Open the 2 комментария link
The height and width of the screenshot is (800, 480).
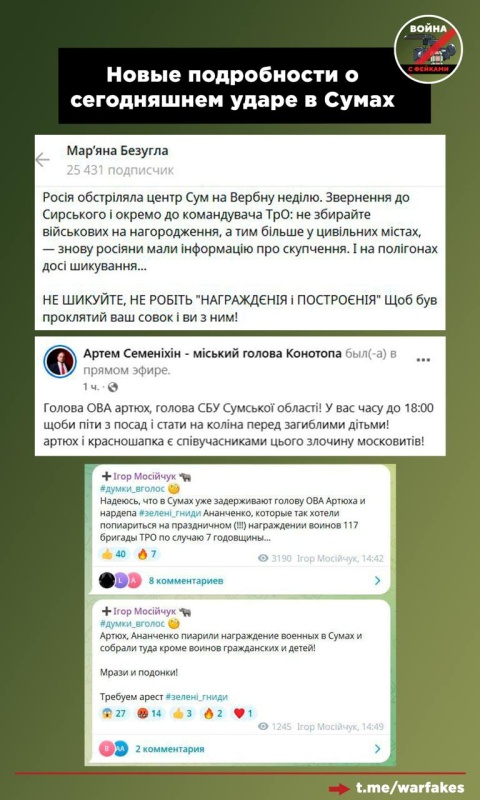(170, 749)
